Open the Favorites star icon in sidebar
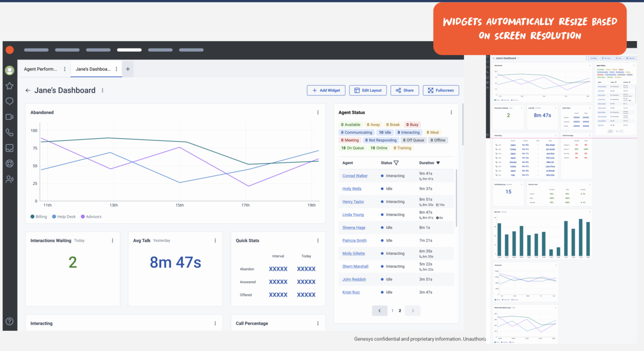The image size is (644, 351). tap(10, 86)
